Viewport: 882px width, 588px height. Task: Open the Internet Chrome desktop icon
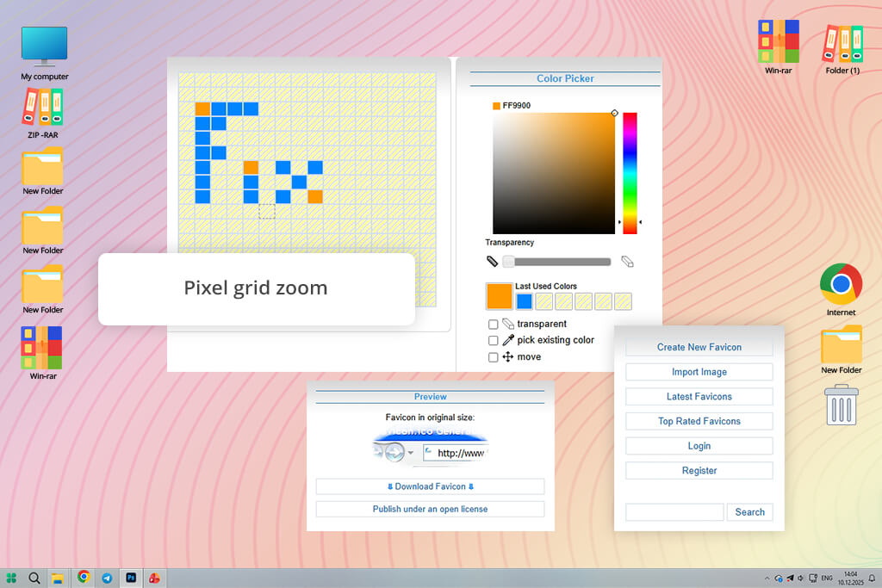841,289
